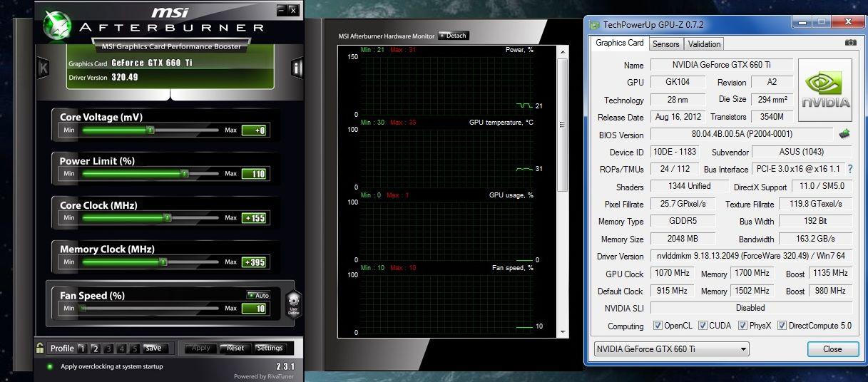868x382 pixels.
Task: Toggle Apply overclocking at system startup
Action: coord(50,366)
